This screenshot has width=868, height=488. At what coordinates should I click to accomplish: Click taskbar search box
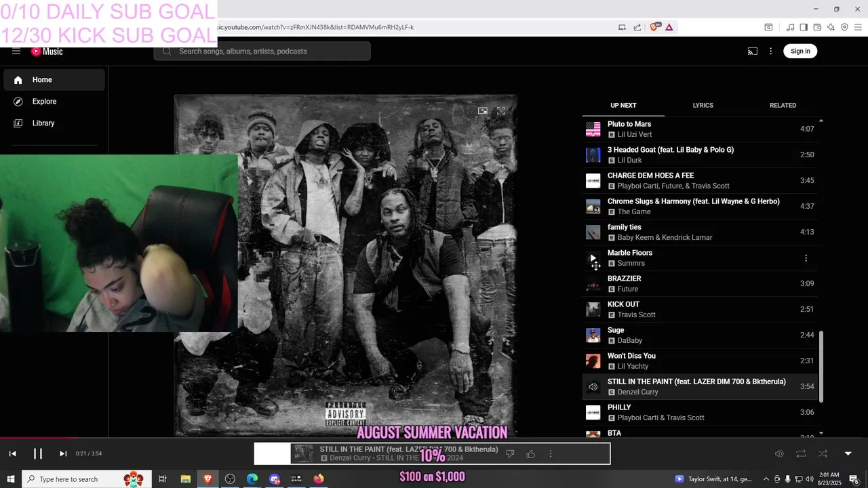coord(86,479)
